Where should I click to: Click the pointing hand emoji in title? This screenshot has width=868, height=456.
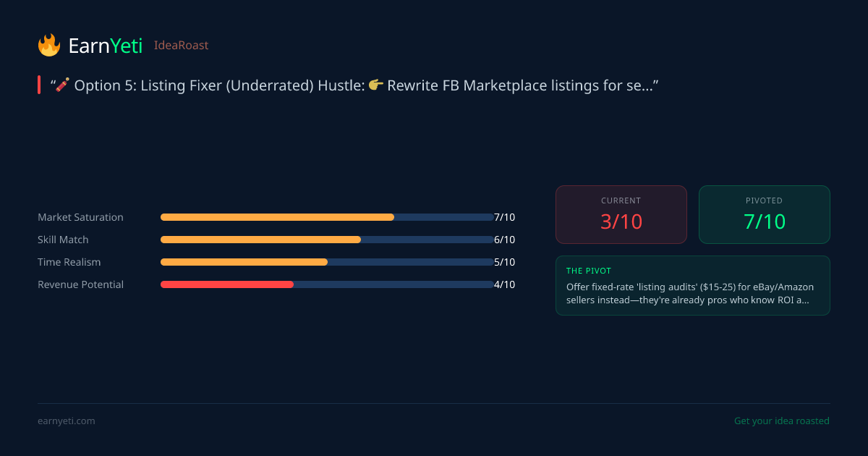coord(375,85)
